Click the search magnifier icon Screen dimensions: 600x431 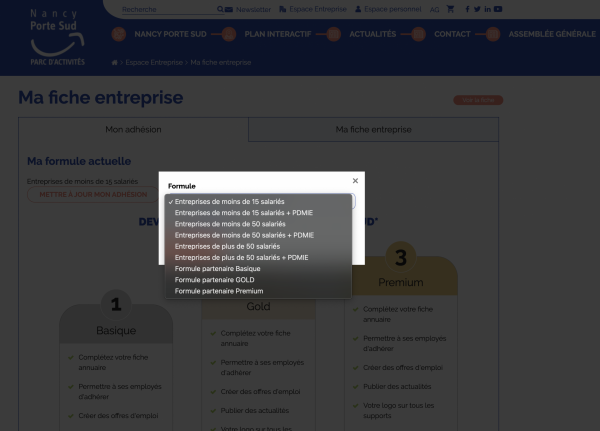click(220, 9)
